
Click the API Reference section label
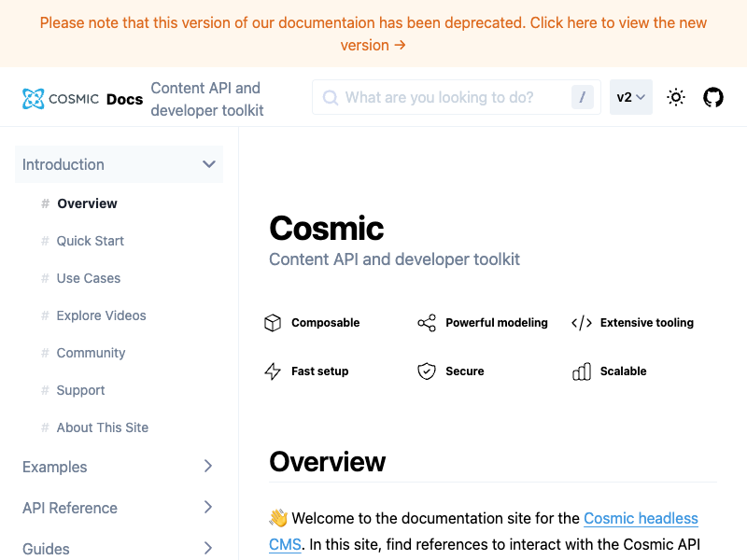[x=69, y=508]
